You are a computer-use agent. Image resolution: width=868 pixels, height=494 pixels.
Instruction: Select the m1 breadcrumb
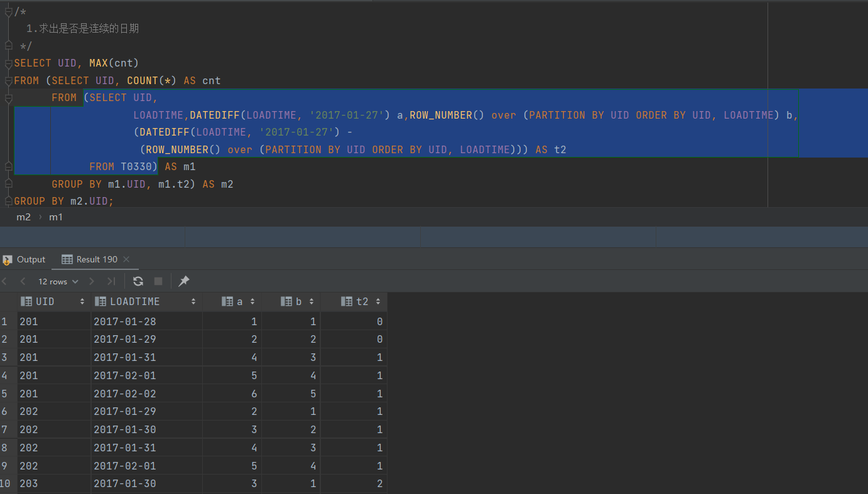coord(56,217)
